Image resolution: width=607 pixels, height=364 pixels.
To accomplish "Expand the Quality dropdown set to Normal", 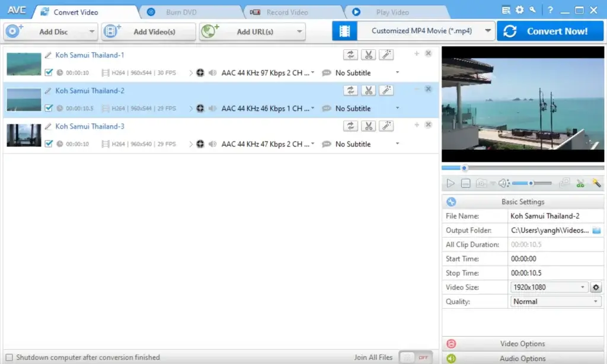I will 596,302.
